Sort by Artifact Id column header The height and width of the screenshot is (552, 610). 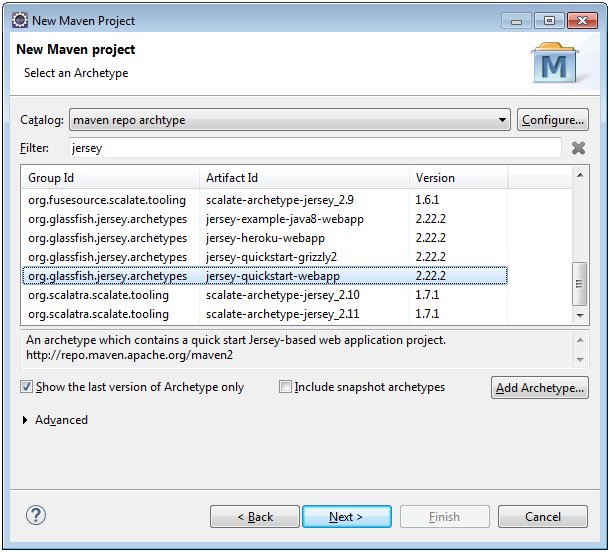coord(304,178)
